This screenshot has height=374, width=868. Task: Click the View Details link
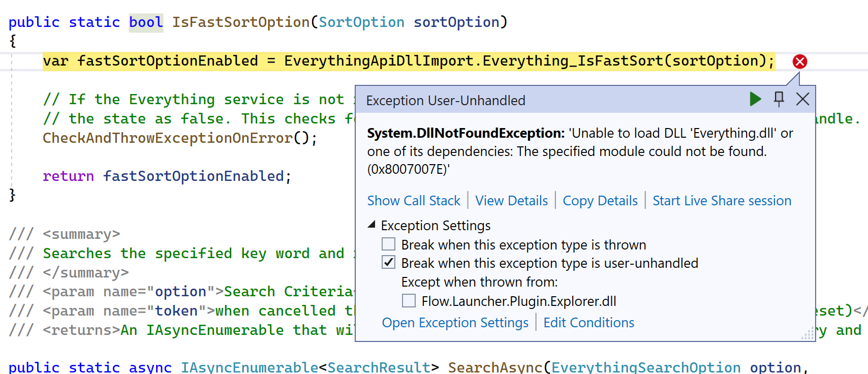pos(512,201)
